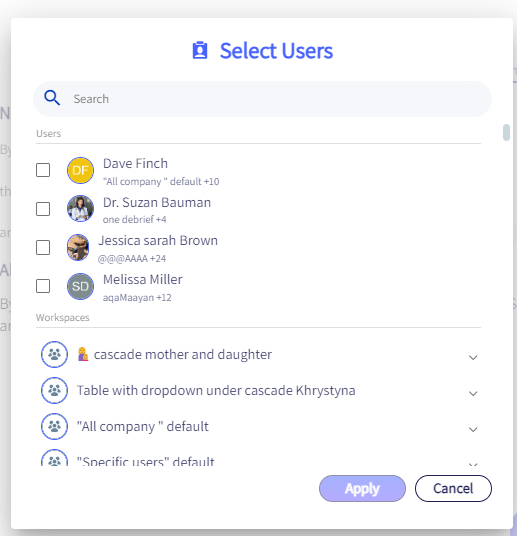Click the Select Users badge icon
Viewport: 517px width, 536px height.
coord(200,51)
